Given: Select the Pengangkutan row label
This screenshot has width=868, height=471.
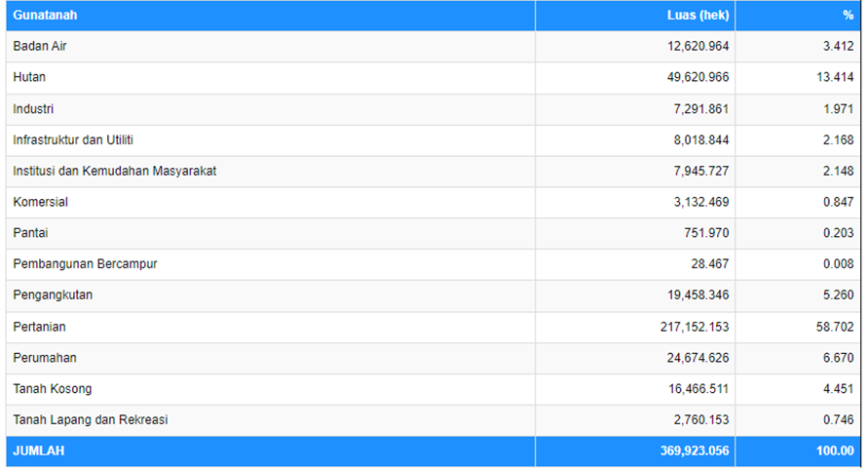Looking at the screenshot, I should [x=53, y=294].
